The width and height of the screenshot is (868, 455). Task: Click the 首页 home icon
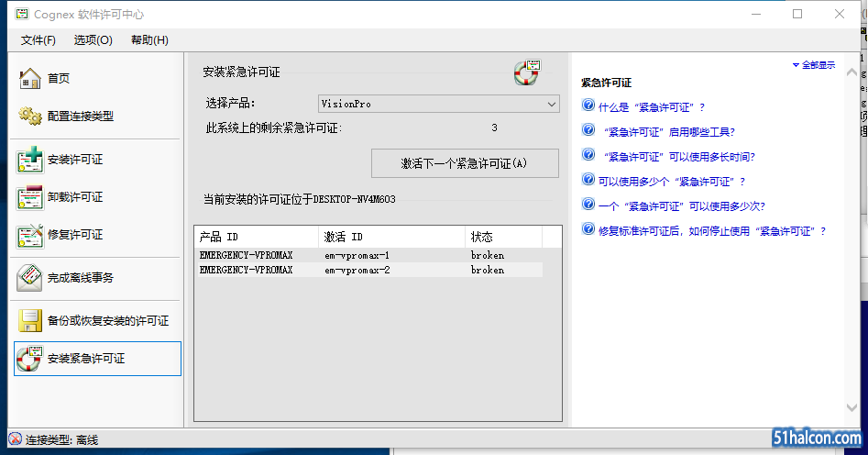[30, 79]
